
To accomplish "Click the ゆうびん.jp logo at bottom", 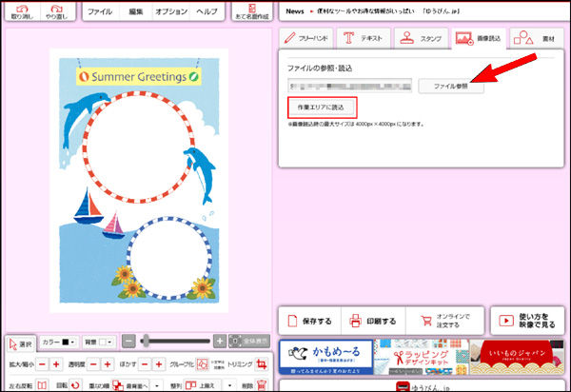I will pos(423,387).
